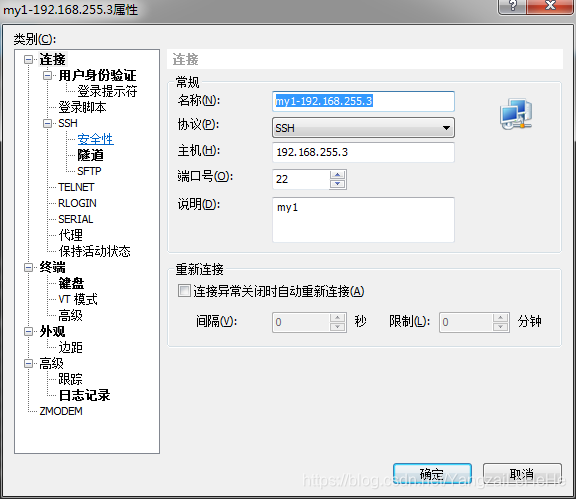Image resolution: width=576 pixels, height=499 pixels.
Task: Select 代理 proxy tree item
Action: (x=71, y=235)
